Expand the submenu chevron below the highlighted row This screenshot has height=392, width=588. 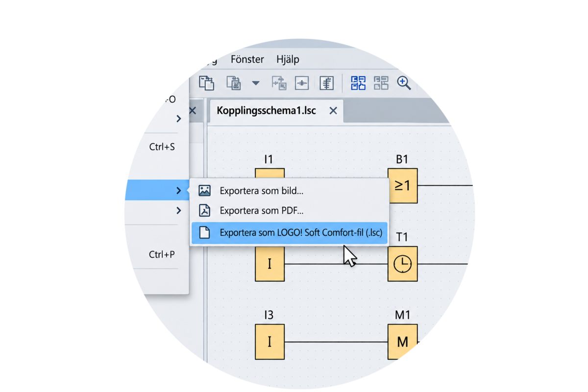(179, 211)
